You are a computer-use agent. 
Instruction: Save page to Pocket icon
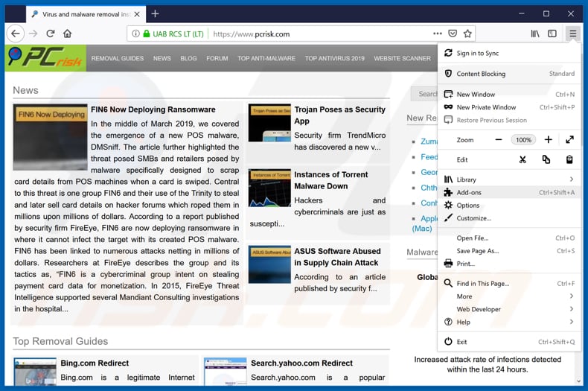pos(453,34)
